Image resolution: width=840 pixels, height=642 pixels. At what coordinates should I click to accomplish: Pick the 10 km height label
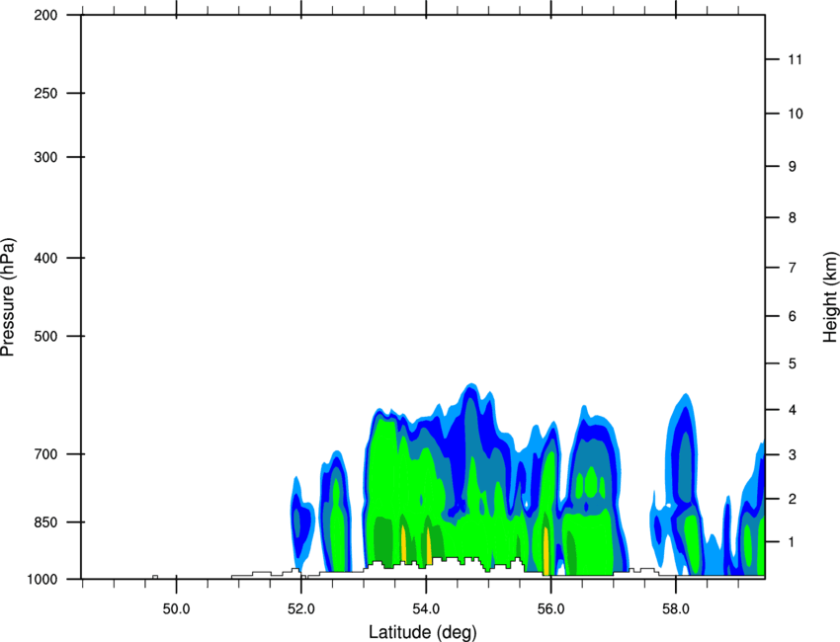(x=796, y=114)
